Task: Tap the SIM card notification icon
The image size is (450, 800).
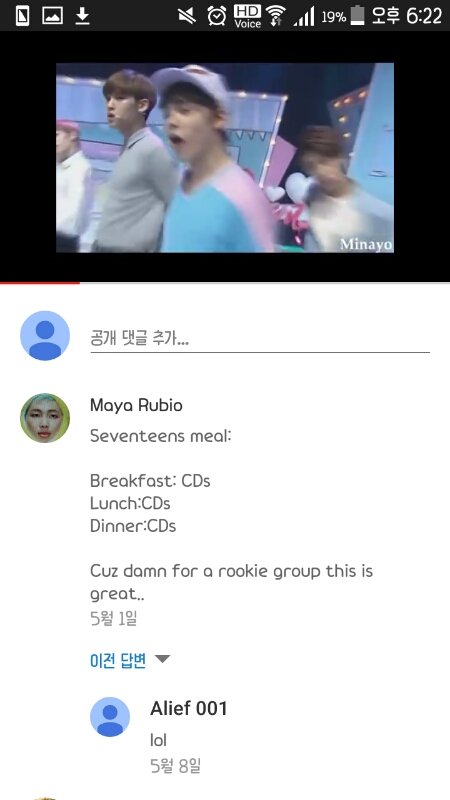Action: click(22, 16)
